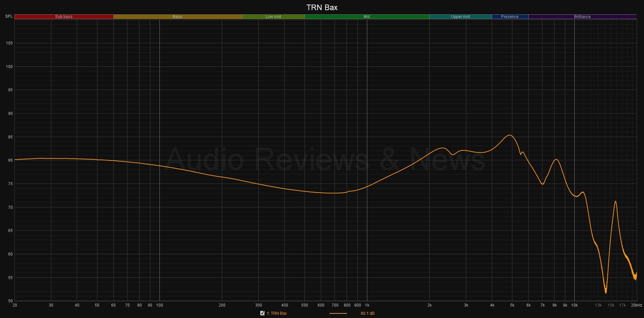Click the 100 Hz frequency axis label
The width and height of the screenshot is (644, 318).
159,305
